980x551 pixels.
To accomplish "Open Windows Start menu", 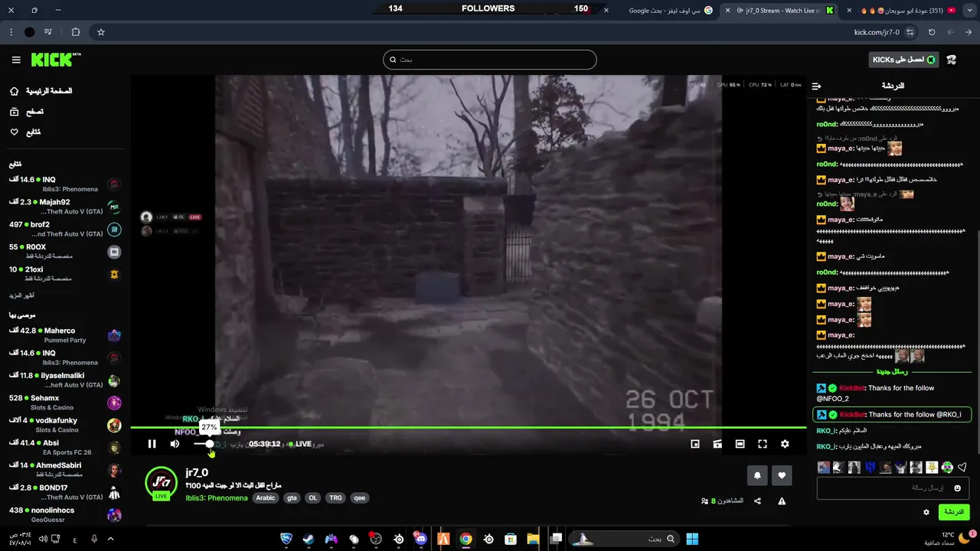I will click(692, 539).
